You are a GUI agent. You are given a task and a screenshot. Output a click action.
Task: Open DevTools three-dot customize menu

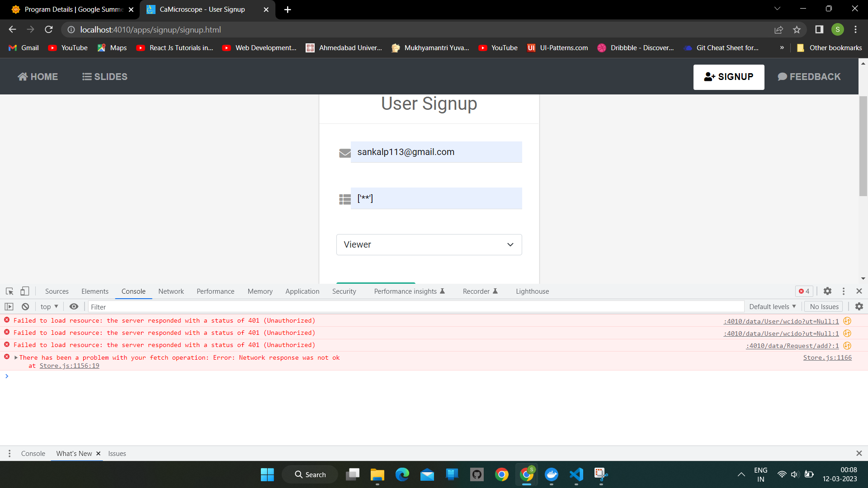pos(844,291)
